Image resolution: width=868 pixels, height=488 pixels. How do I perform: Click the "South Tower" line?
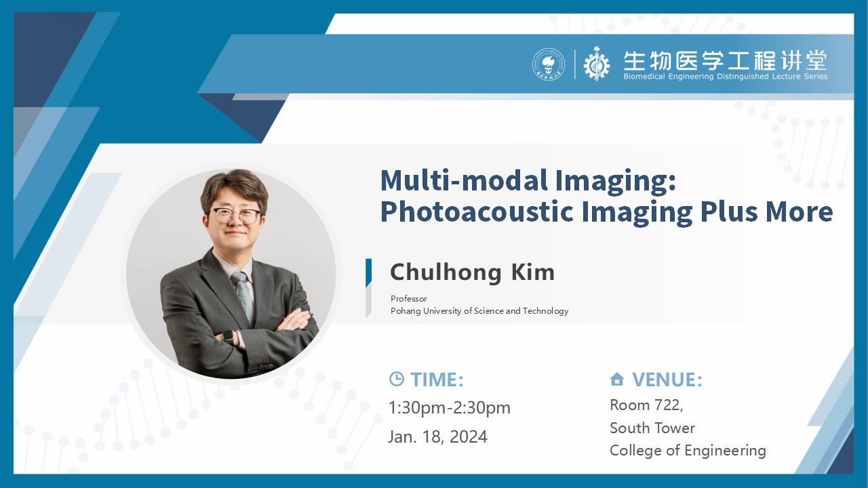652,428
